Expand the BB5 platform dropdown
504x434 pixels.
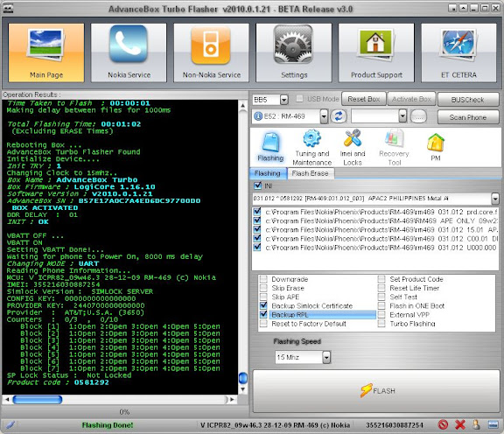click(283, 100)
